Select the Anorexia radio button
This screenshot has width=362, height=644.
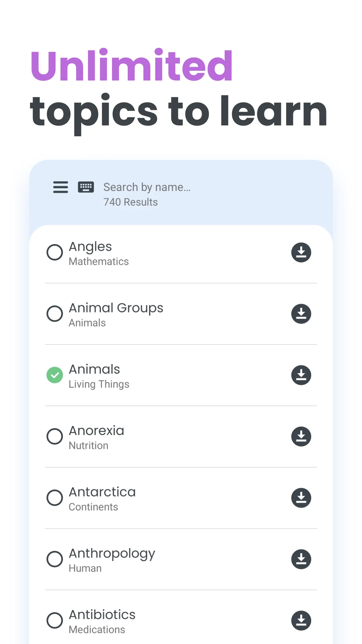(55, 437)
